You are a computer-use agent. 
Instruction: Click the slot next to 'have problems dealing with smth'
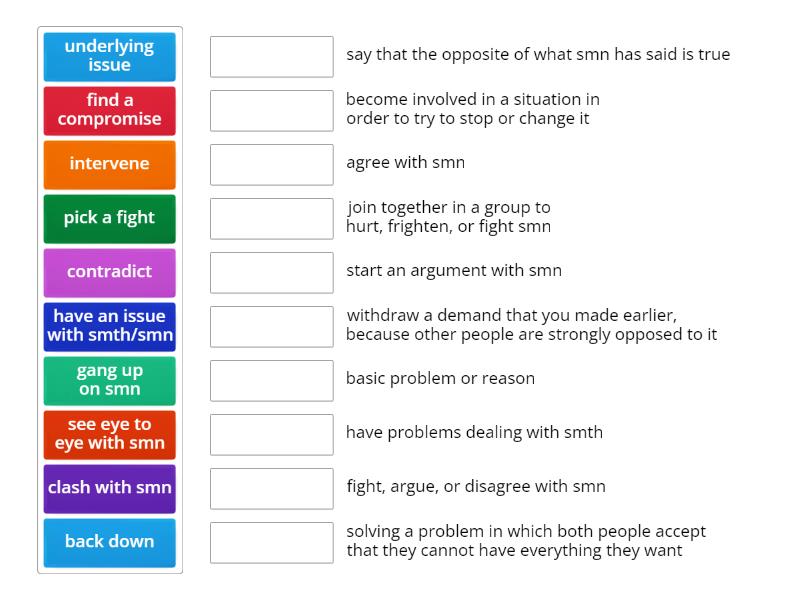pyautogui.click(x=271, y=434)
